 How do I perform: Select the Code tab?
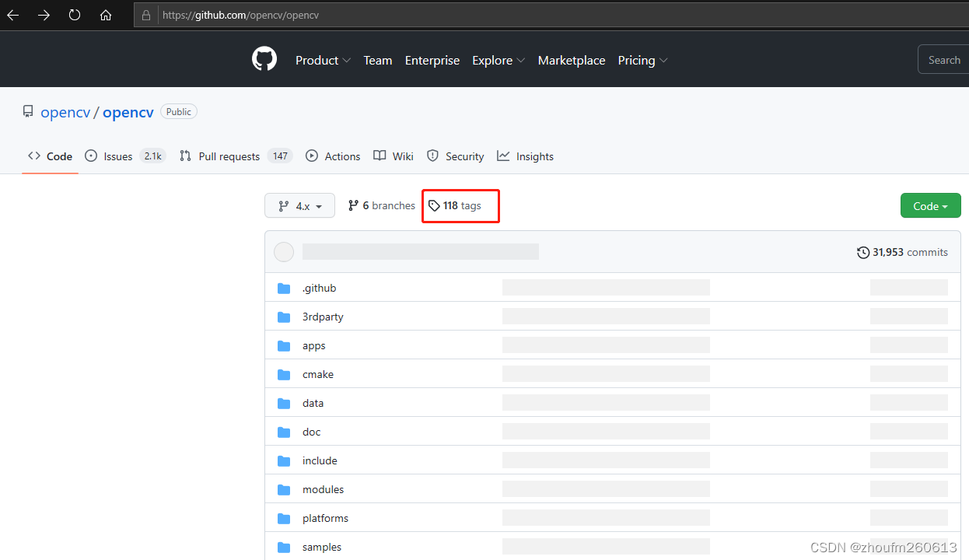(51, 156)
